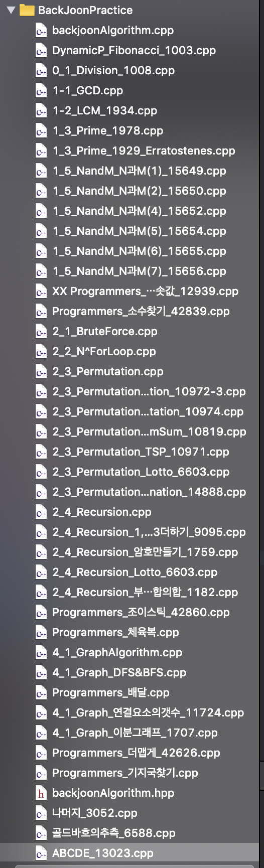264x868 pixels.
Task: Click icon beside 2_1_BruteForce.cpp
Action: coord(41,332)
